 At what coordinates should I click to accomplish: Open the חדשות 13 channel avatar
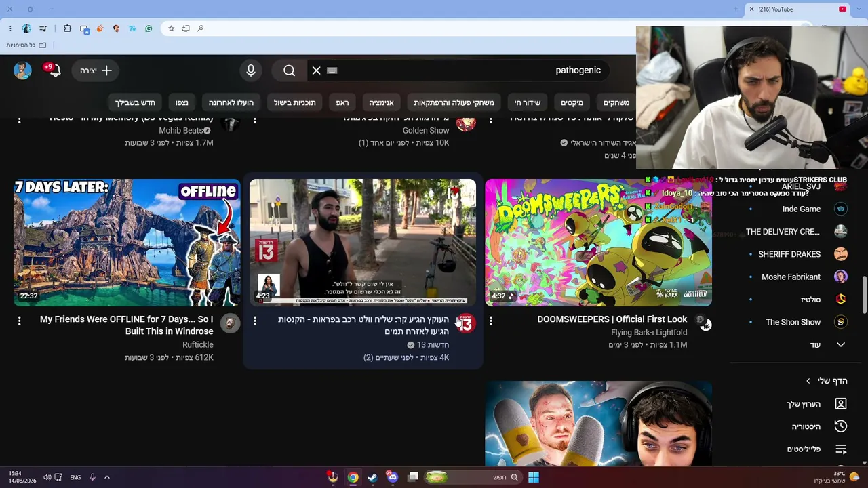point(466,323)
